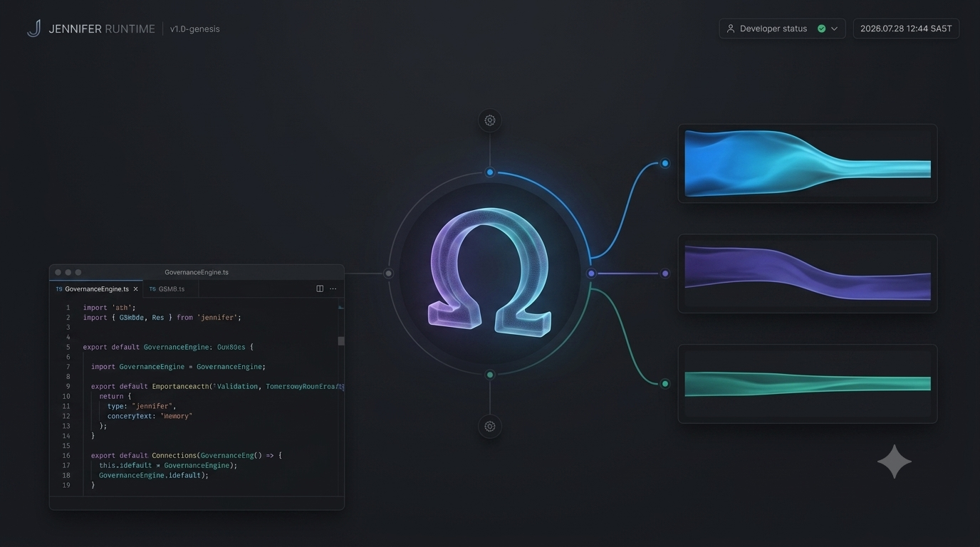Open the green waveform stream panel
The width and height of the screenshot is (980, 547).
808,384
